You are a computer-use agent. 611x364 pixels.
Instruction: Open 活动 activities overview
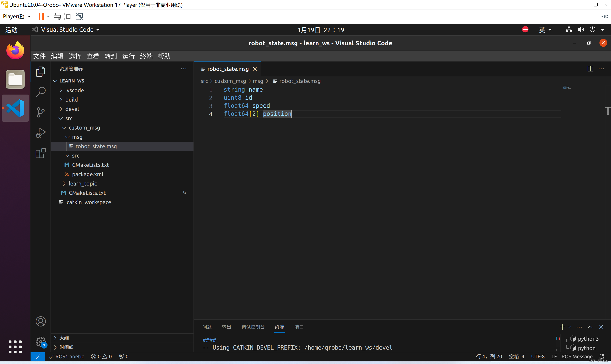coord(11,30)
